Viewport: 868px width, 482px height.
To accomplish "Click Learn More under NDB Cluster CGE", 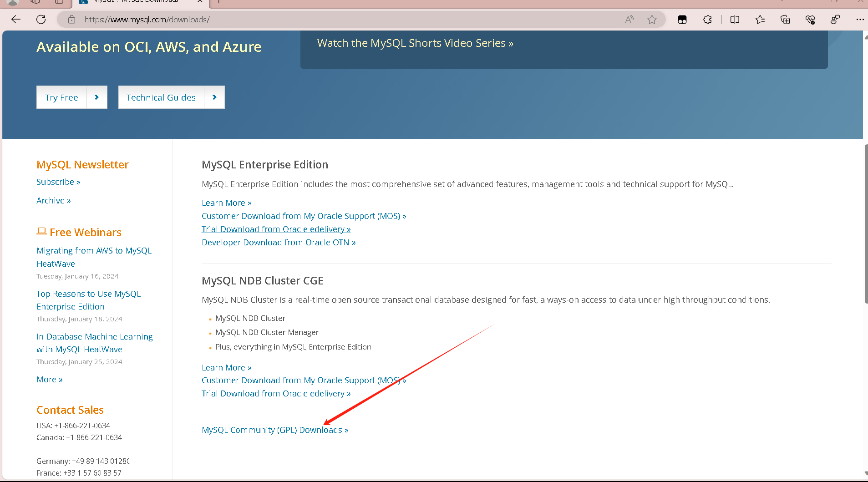I will pos(227,367).
